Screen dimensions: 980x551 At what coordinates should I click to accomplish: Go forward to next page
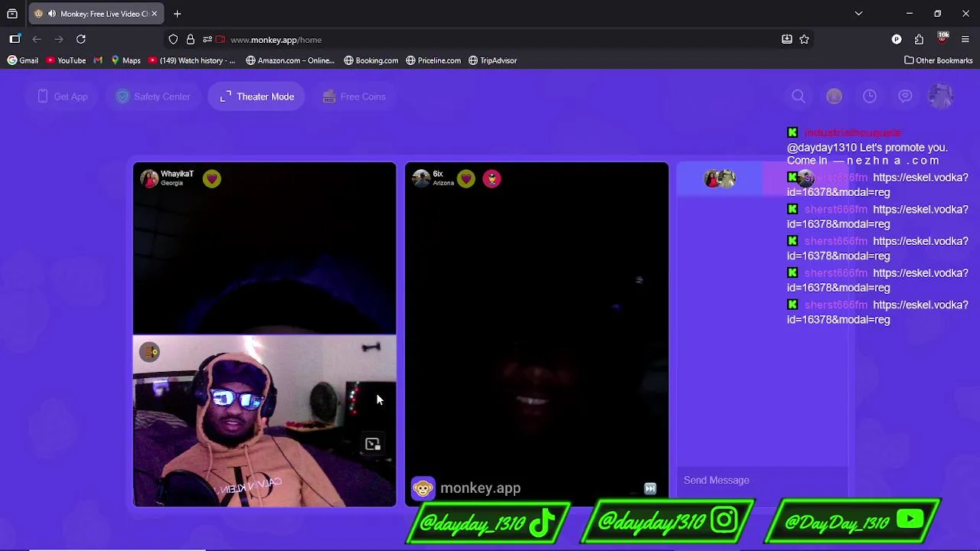58,39
